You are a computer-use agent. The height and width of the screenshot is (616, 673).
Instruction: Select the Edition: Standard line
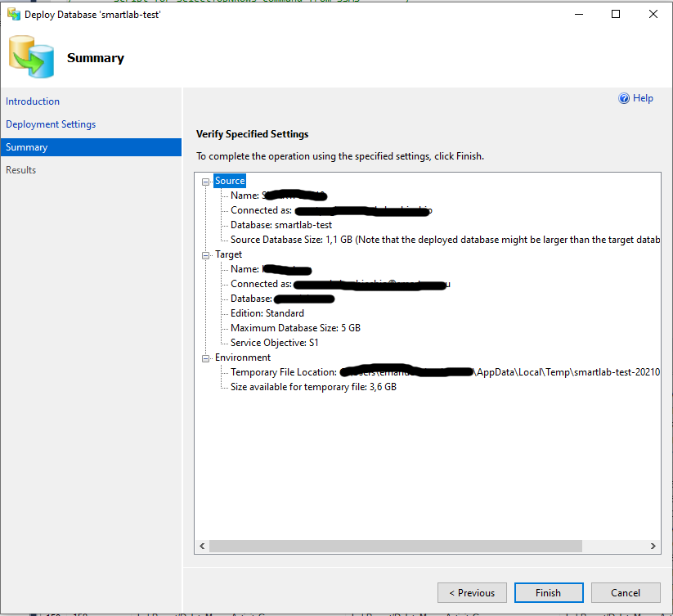tap(270, 312)
